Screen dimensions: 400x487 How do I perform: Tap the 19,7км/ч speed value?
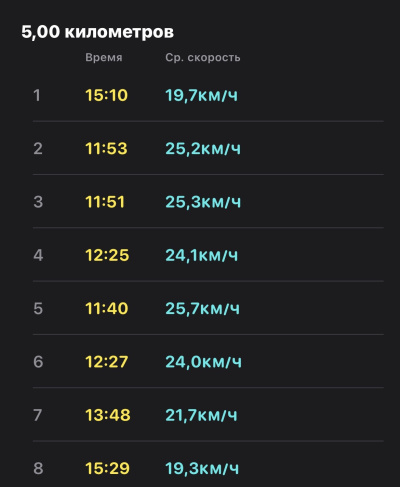(202, 95)
